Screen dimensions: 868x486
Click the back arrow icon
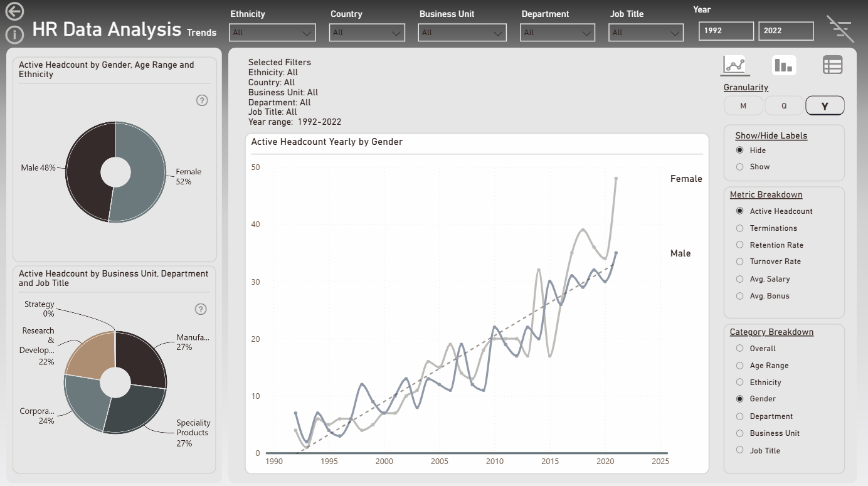[14, 11]
